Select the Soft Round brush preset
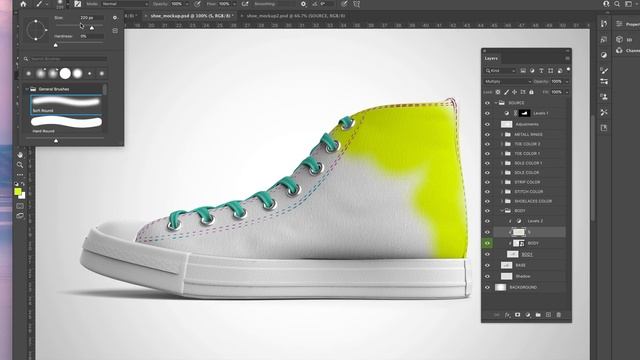Viewport: 640px width, 360px height. click(66, 104)
